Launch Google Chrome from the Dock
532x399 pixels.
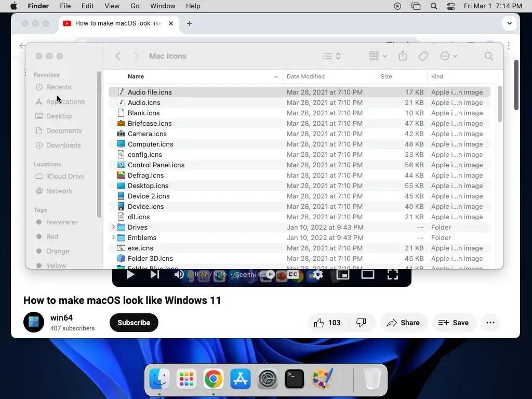pyautogui.click(x=214, y=379)
